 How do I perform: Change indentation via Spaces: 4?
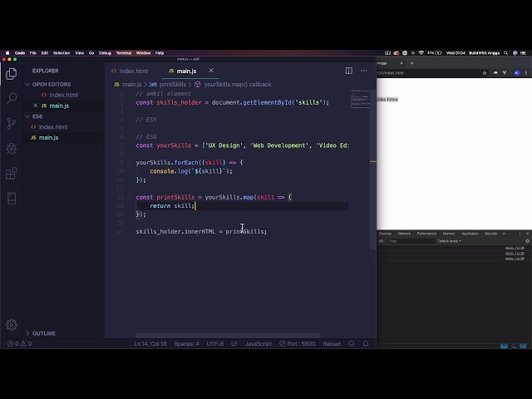click(x=186, y=343)
